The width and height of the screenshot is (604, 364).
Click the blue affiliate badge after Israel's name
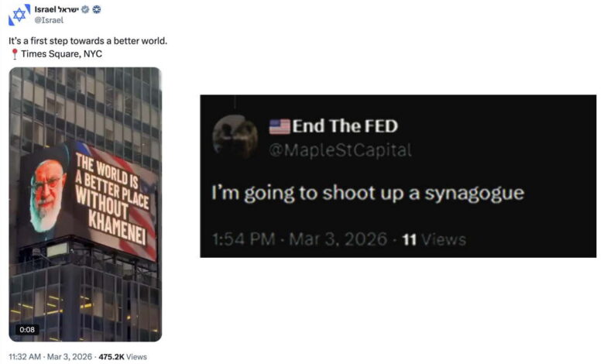[x=97, y=9]
